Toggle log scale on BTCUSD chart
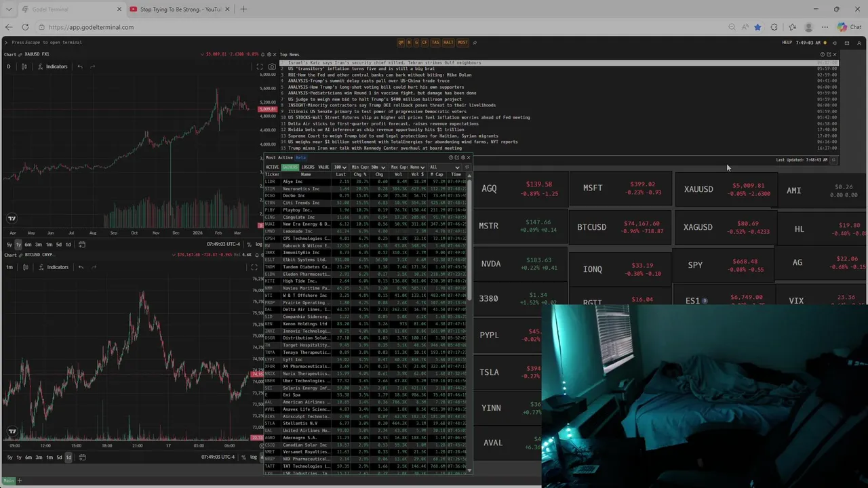The width and height of the screenshot is (868, 488). pos(254,457)
